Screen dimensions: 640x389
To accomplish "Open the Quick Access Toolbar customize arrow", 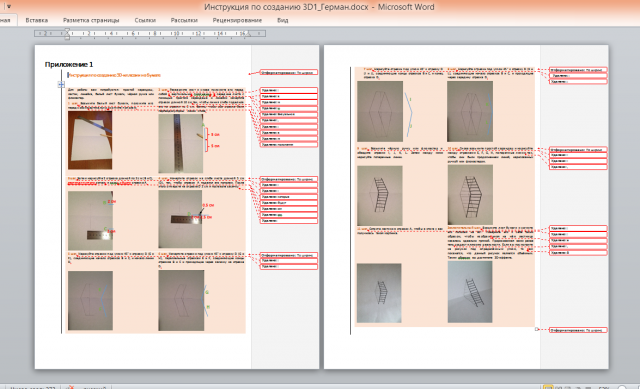I will pyautogui.click(x=9, y=7).
